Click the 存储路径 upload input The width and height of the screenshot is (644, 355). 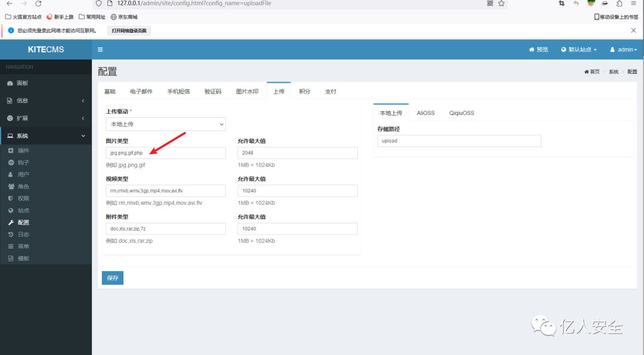click(459, 141)
